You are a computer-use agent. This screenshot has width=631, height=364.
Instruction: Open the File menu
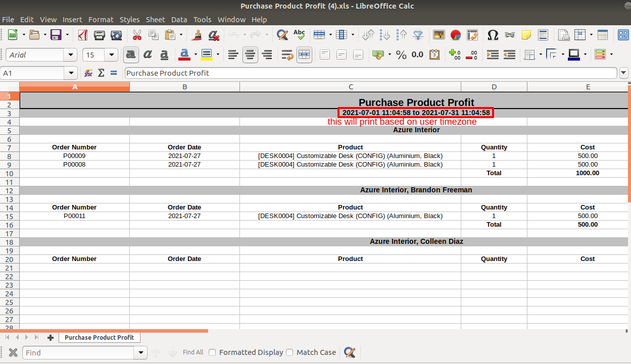tap(8, 20)
